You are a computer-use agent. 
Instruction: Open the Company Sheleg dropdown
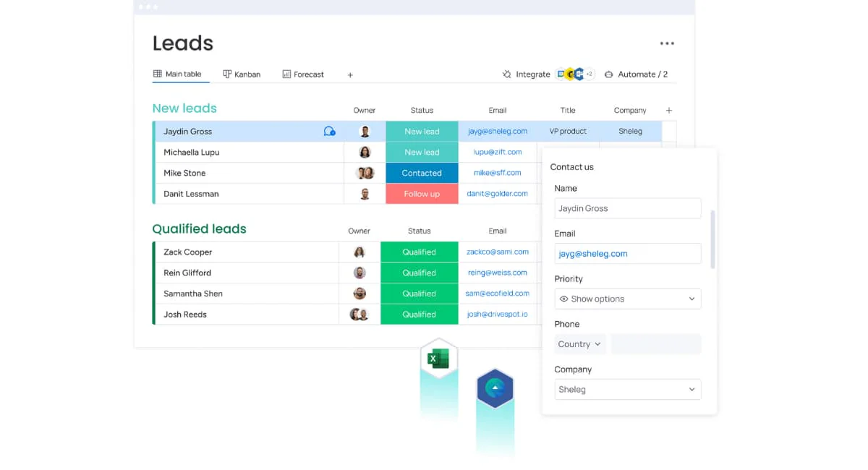pos(628,389)
